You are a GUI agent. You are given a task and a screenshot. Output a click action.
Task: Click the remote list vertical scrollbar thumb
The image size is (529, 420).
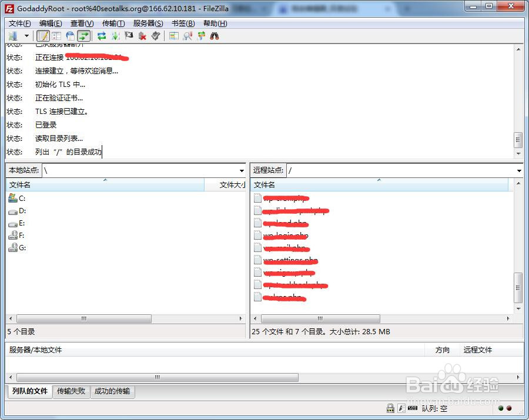(518, 287)
